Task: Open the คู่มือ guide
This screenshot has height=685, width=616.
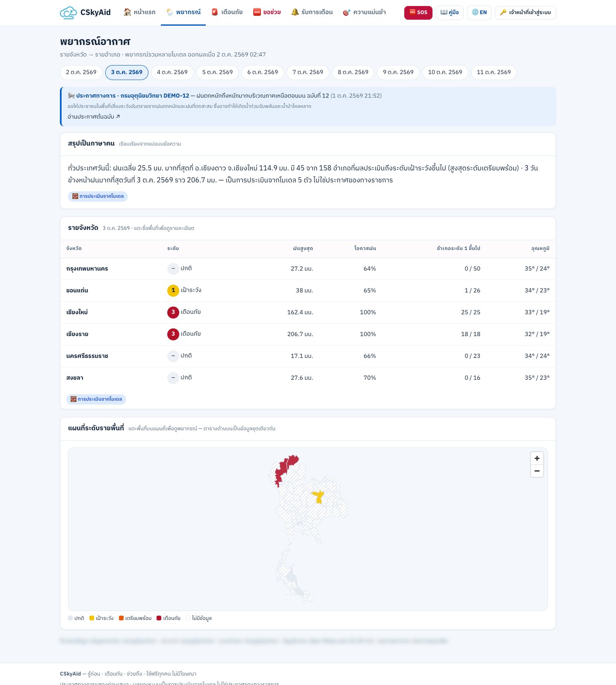Action: 450,12
